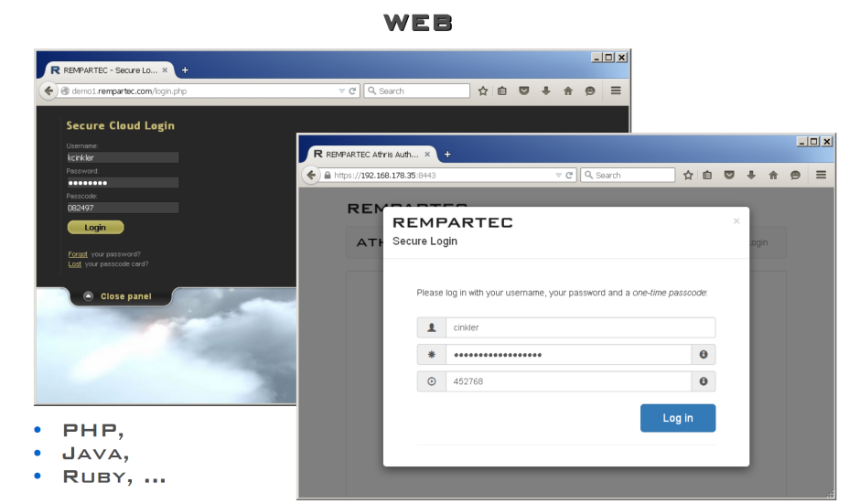Click the Search box in the Athris Auth window
This screenshot has width=860, height=504.
pyautogui.click(x=628, y=175)
